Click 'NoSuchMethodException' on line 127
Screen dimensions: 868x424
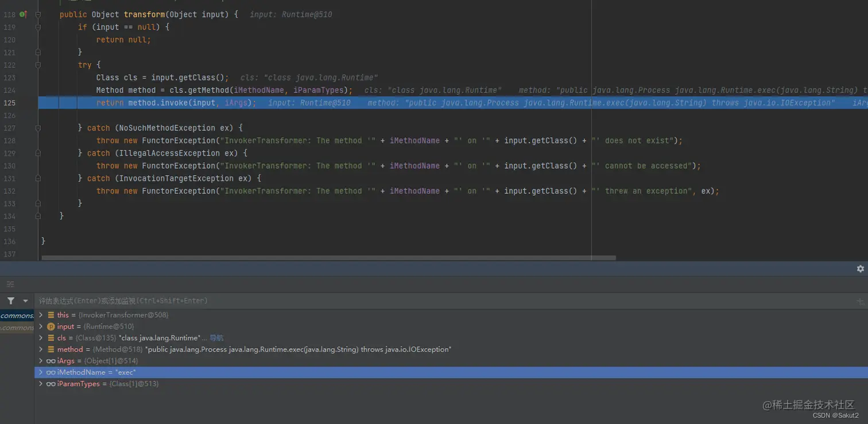tap(168, 128)
